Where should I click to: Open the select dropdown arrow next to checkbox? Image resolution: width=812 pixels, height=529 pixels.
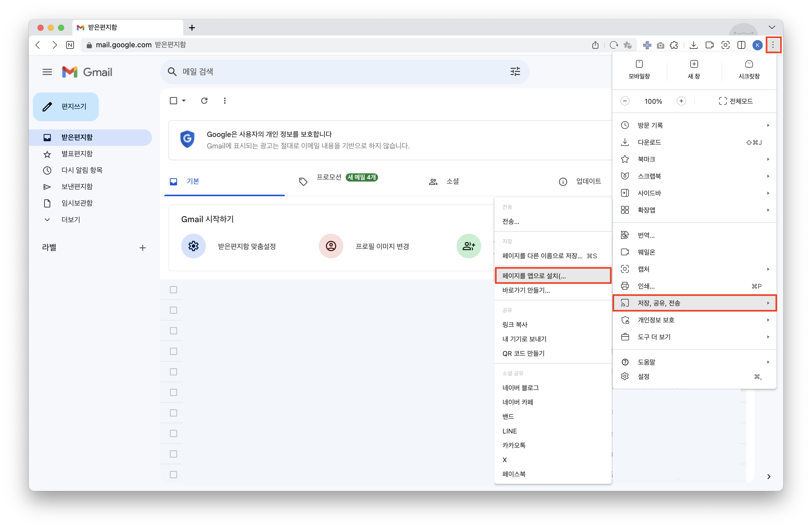184,101
